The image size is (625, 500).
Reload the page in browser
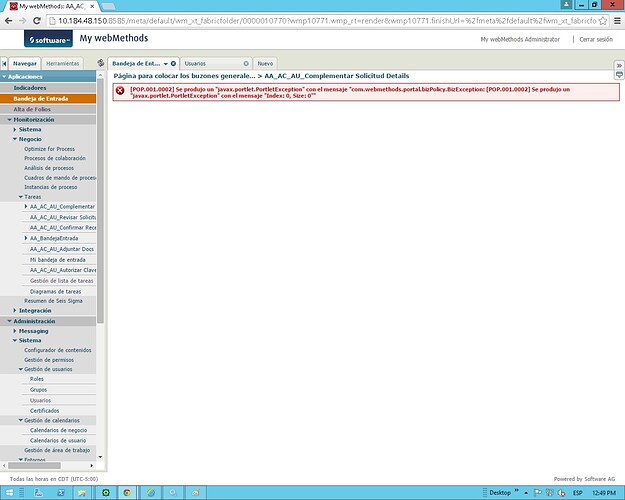coord(37,21)
